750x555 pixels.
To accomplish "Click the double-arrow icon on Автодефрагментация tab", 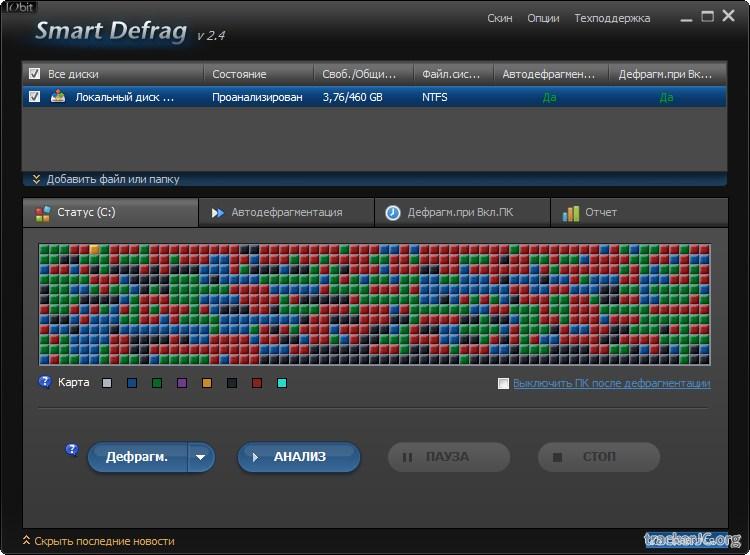I will 217,213.
